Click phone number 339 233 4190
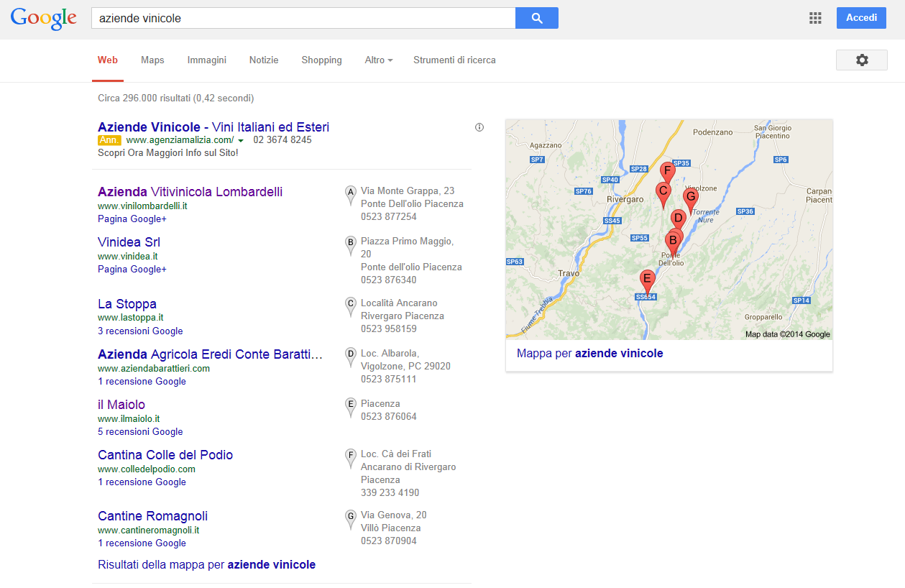Image resolution: width=905 pixels, height=588 pixels. (x=390, y=492)
